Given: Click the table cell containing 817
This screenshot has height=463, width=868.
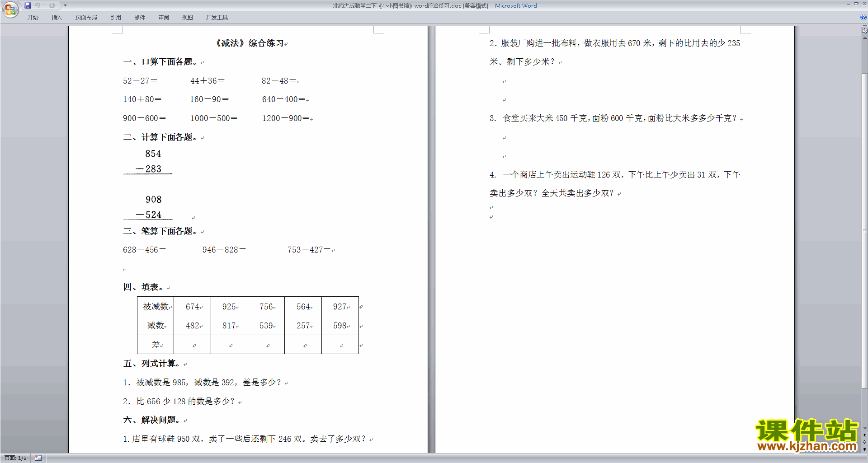Looking at the screenshot, I should coord(229,325).
